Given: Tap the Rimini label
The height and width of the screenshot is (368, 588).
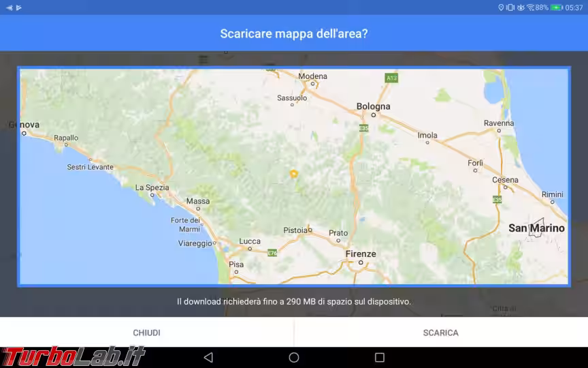Looking at the screenshot, I should [x=552, y=194].
